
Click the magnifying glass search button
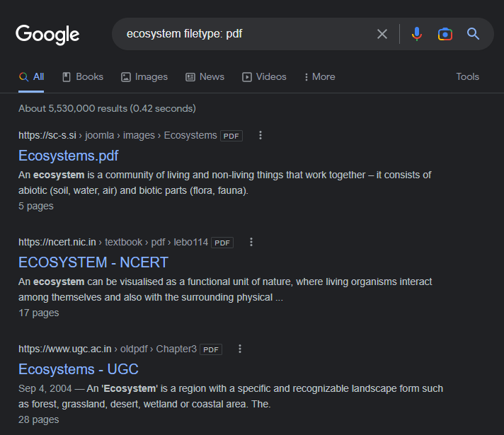pyautogui.click(x=473, y=34)
